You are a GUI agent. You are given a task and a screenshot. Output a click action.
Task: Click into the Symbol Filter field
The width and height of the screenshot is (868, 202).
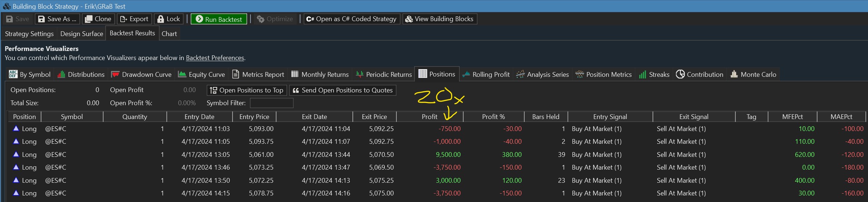(271, 103)
